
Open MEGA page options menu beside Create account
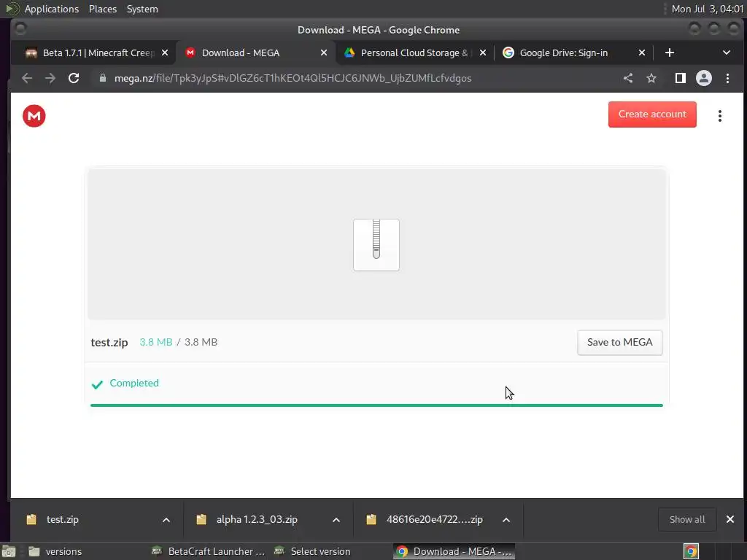click(720, 116)
